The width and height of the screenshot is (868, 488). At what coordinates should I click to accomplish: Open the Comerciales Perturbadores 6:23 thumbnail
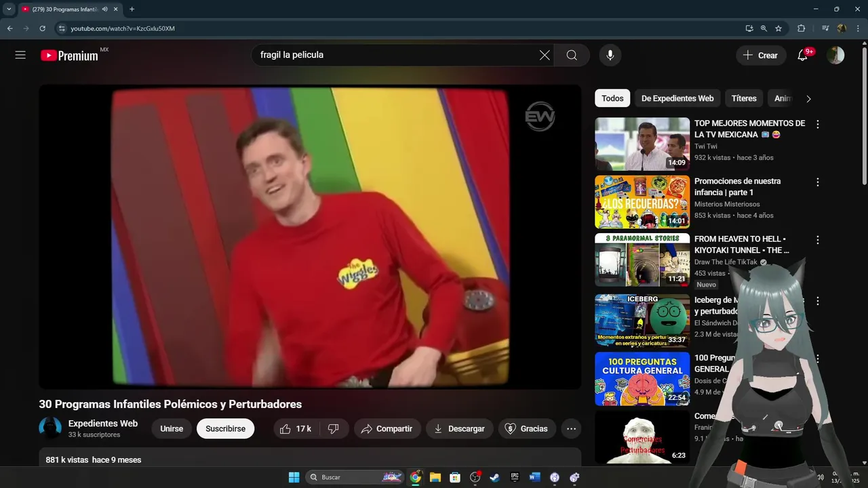click(x=642, y=437)
